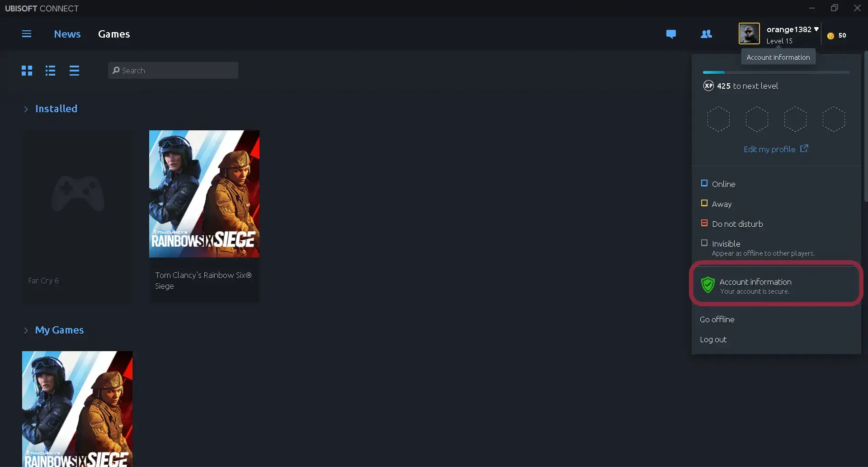The height and width of the screenshot is (467, 868).
Task: Set status to Do not disturb
Action: coord(732,224)
